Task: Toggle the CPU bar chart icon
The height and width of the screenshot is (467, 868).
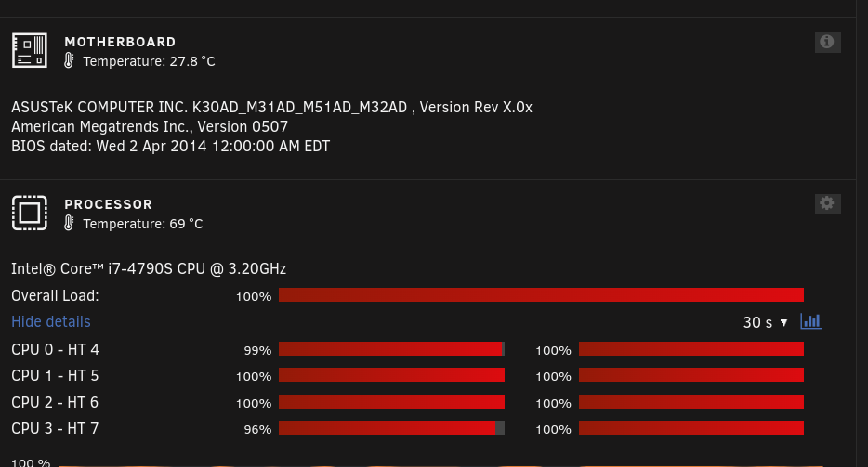Action: [x=811, y=321]
